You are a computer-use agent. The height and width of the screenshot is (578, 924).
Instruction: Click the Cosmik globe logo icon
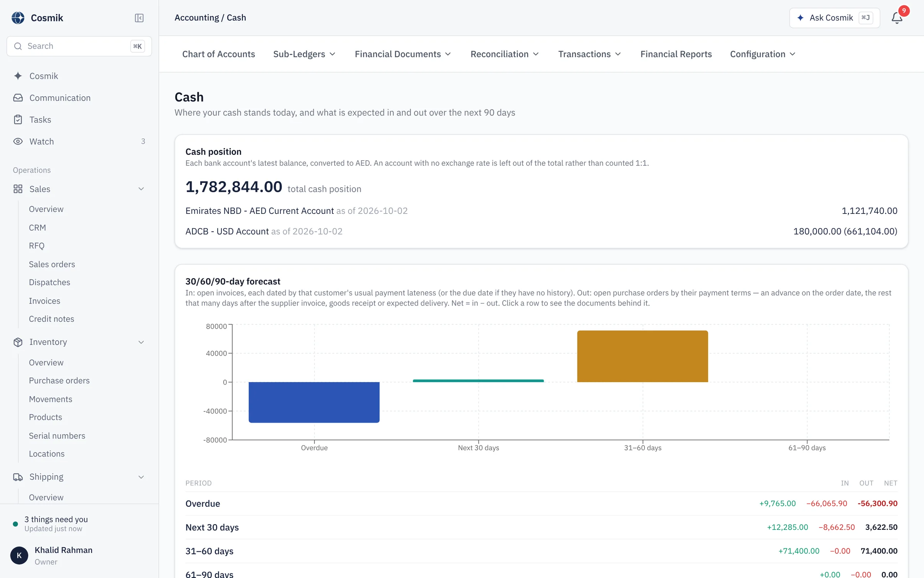coord(18,18)
